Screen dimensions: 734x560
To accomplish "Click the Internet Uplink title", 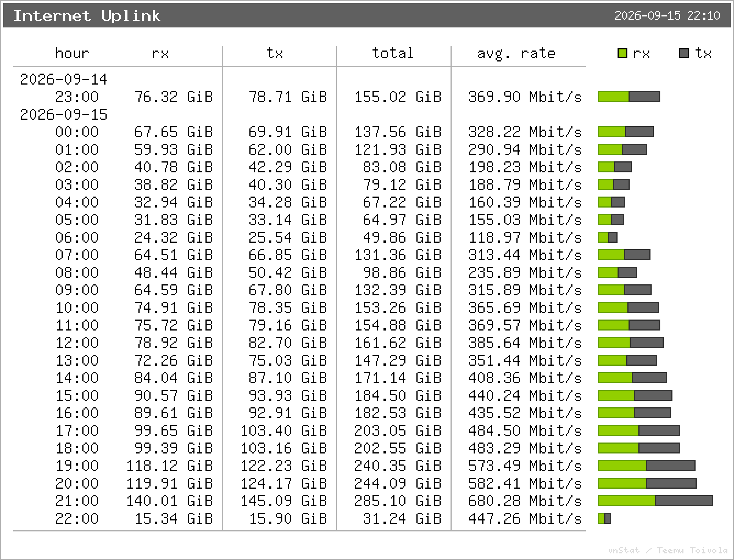I will pyautogui.click(x=87, y=16).
